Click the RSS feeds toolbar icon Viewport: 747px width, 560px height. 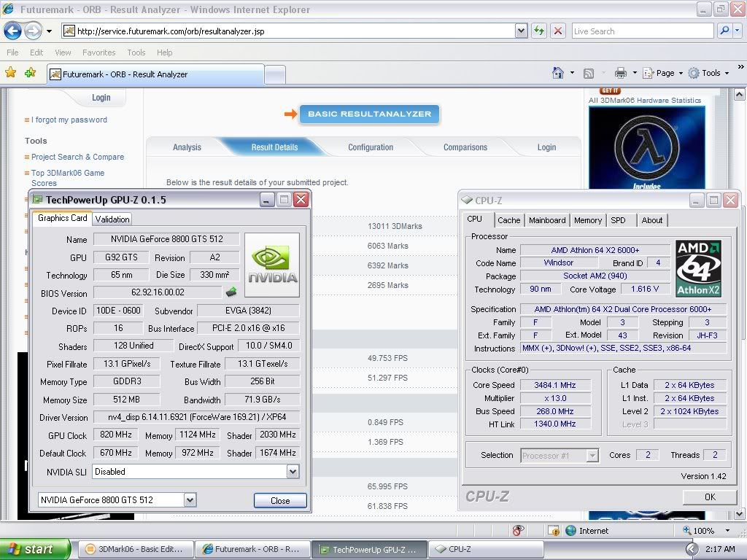589,73
